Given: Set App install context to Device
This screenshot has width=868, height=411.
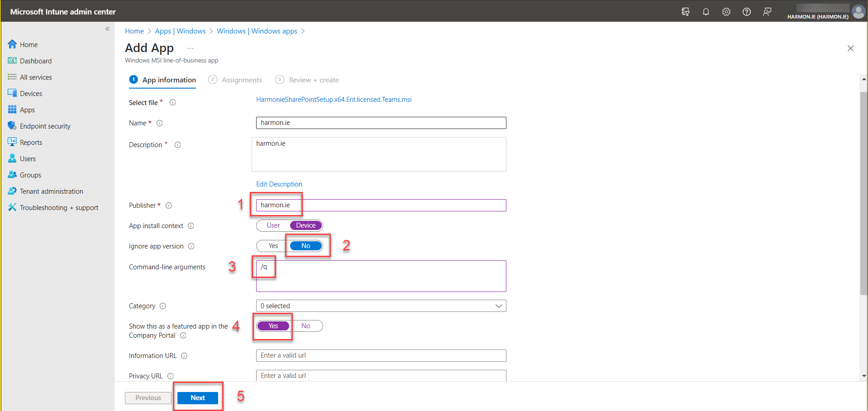Looking at the screenshot, I should click(306, 225).
